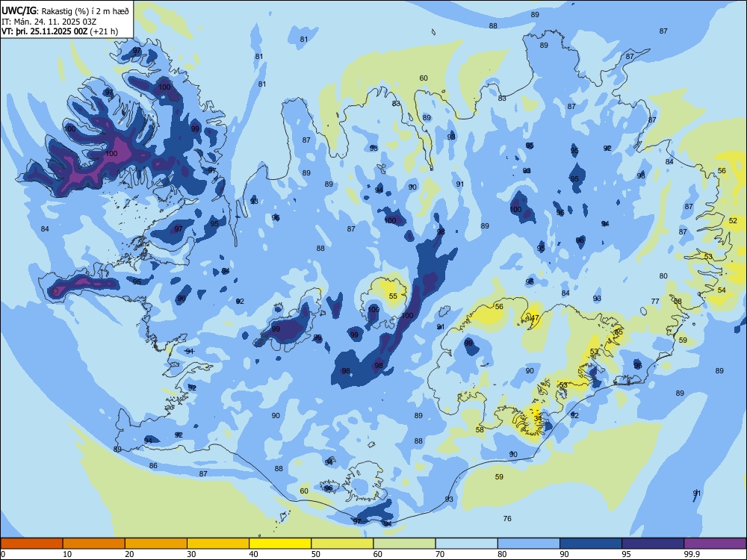The width and height of the screenshot is (747, 560).
Task: Click the humidity value 80 on the map
Action: [663, 276]
